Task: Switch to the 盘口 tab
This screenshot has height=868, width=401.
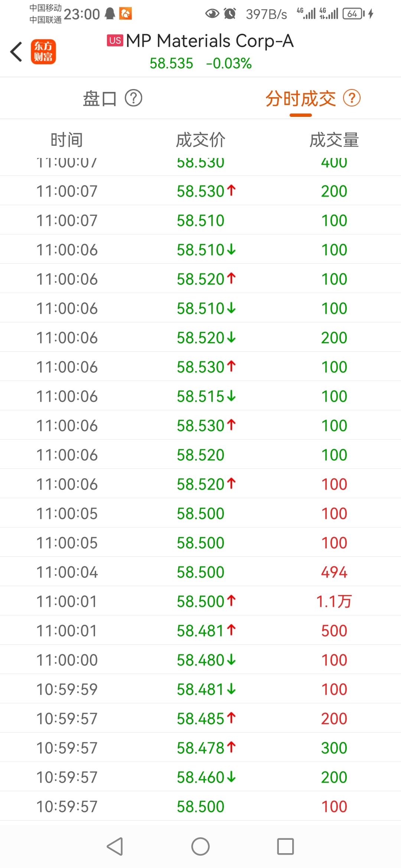Action: pyautogui.click(x=100, y=99)
